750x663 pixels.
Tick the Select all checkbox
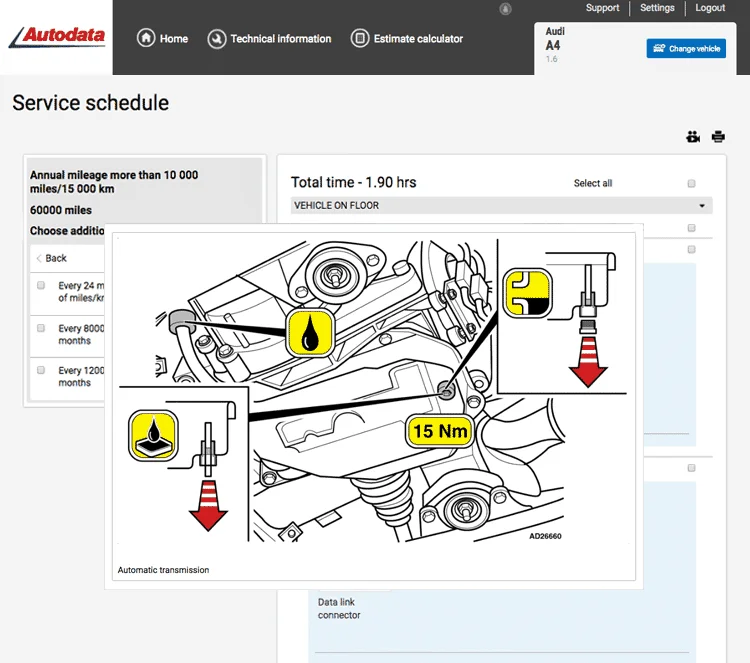[x=691, y=184]
